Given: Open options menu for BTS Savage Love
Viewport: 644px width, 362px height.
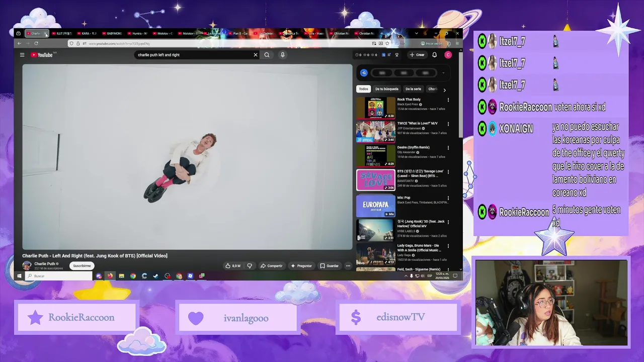Looking at the screenshot, I should click(448, 172).
